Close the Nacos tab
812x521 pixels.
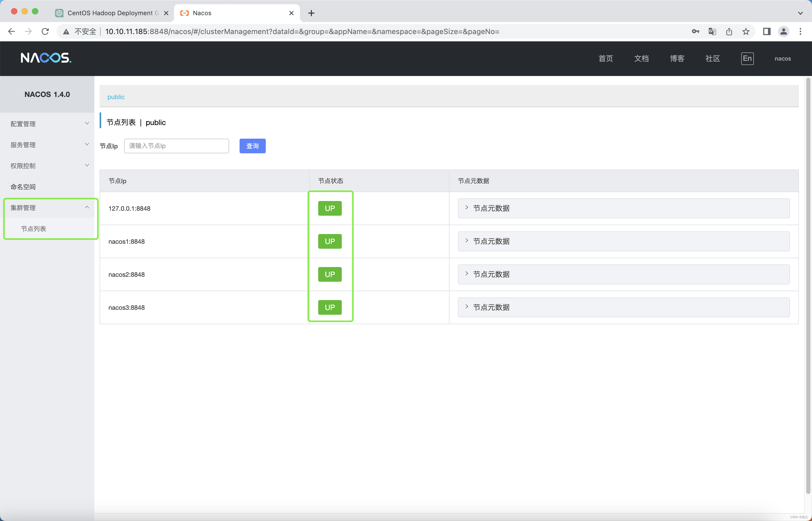point(291,13)
